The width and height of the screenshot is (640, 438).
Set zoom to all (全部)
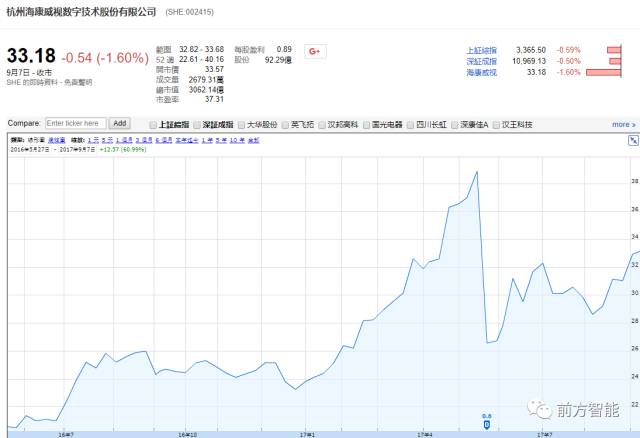[253, 140]
